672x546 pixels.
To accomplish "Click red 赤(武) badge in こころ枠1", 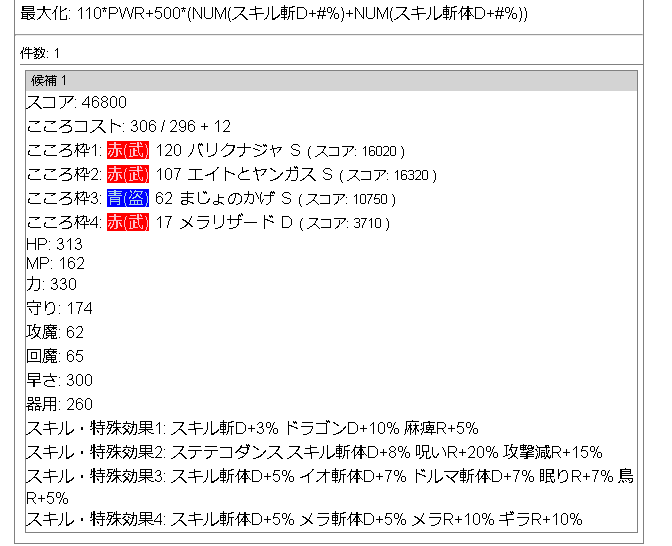I will [128, 150].
